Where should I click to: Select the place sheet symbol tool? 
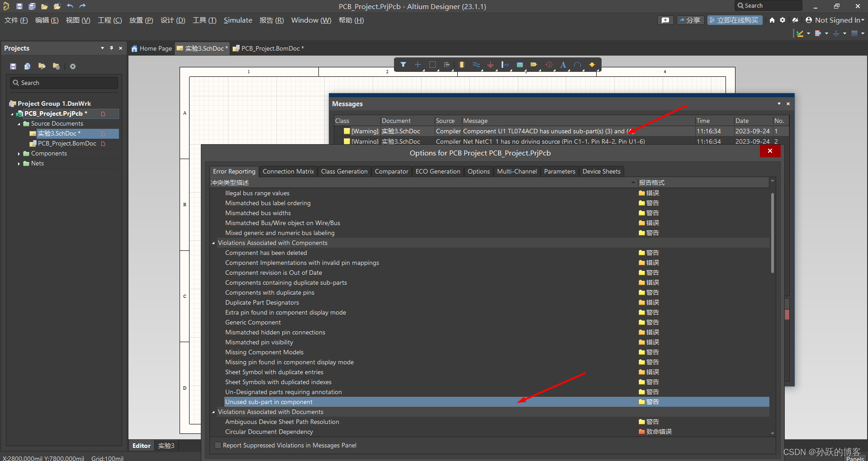tap(520, 65)
